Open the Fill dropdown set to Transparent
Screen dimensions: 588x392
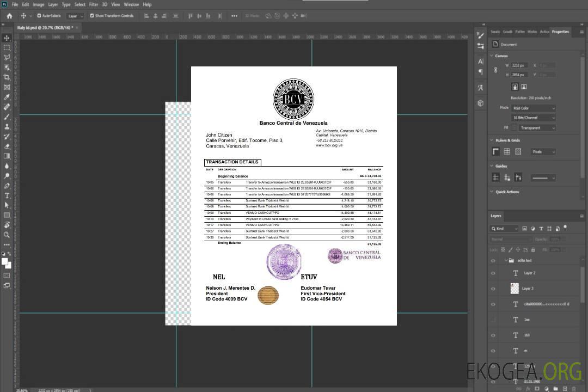(537, 128)
